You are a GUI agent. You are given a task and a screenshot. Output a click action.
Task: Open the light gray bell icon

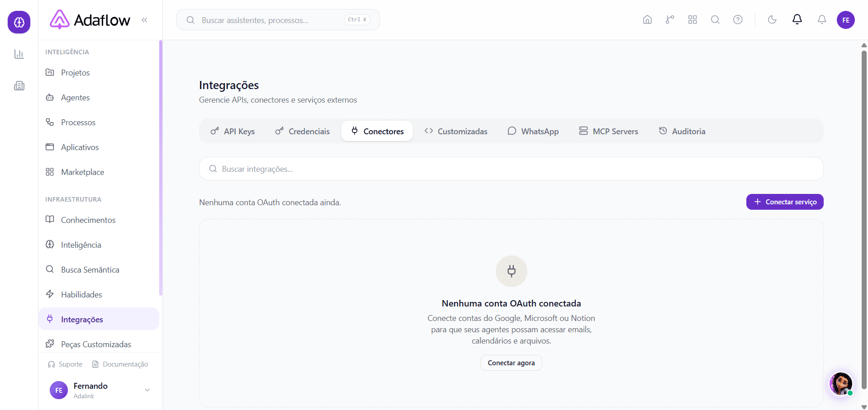click(x=822, y=20)
